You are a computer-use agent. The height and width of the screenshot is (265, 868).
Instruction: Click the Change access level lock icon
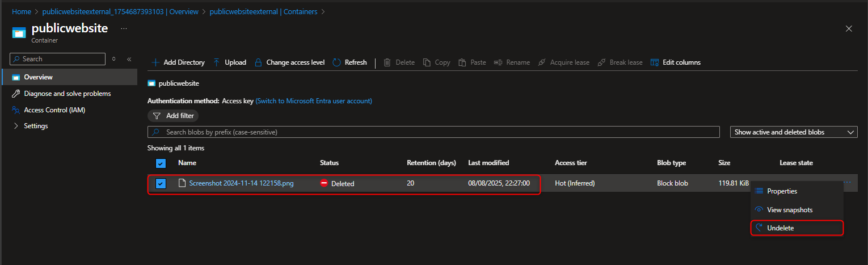258,62
